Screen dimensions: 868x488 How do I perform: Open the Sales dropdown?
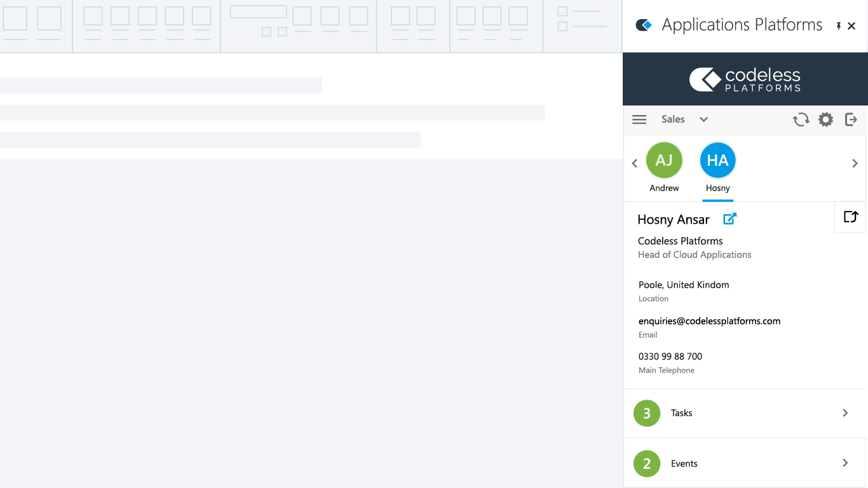[684, 119]
